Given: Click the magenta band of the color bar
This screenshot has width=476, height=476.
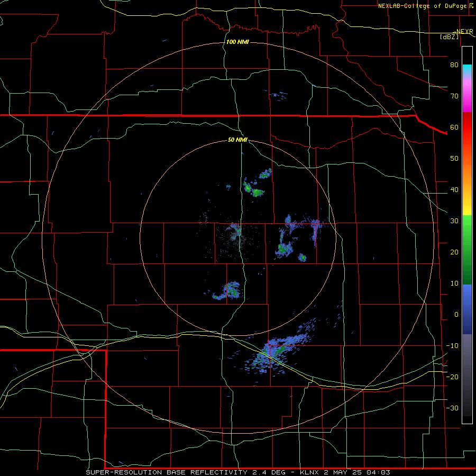Looking at the screenshot, I should pos(467,98).
